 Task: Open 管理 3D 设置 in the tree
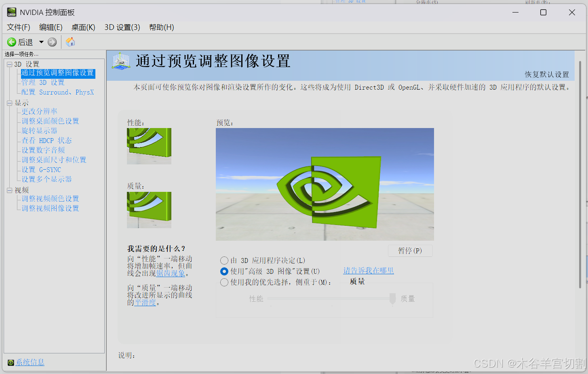point(43,82)
